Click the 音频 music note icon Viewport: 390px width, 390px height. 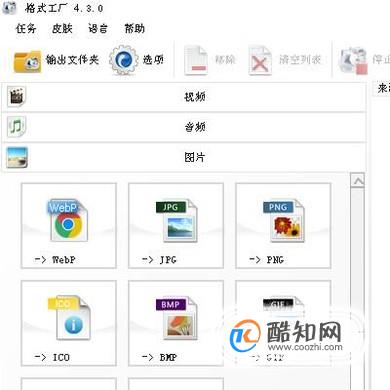pos(16,127)
